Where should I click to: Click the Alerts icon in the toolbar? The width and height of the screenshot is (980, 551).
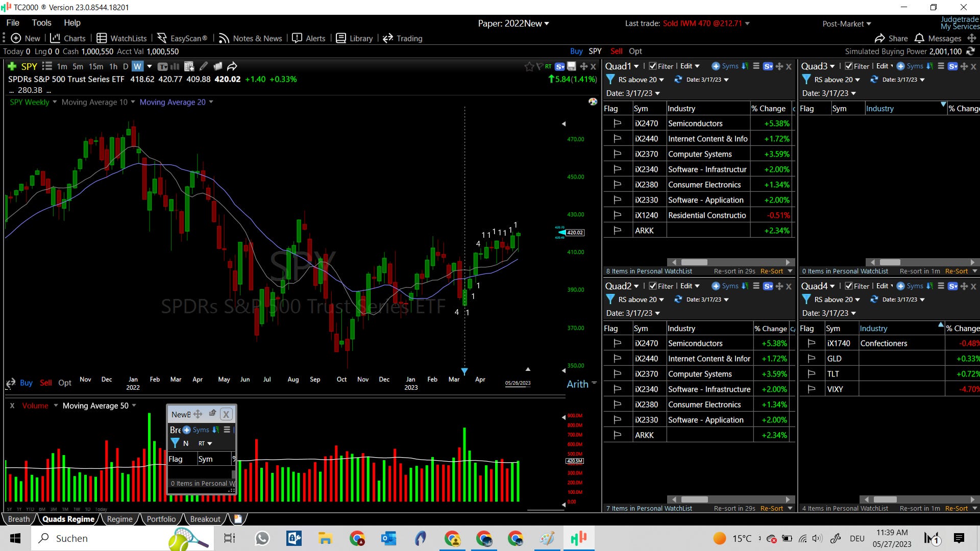(x=297, y=38)
